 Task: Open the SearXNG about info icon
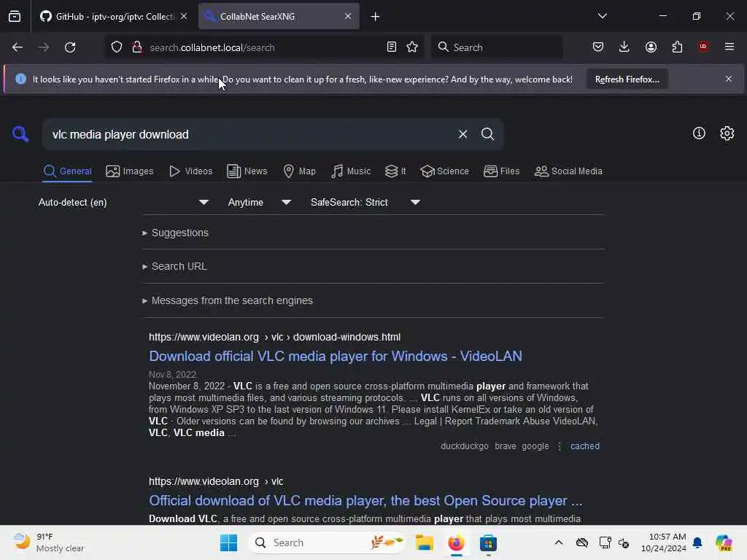(699, 133)
